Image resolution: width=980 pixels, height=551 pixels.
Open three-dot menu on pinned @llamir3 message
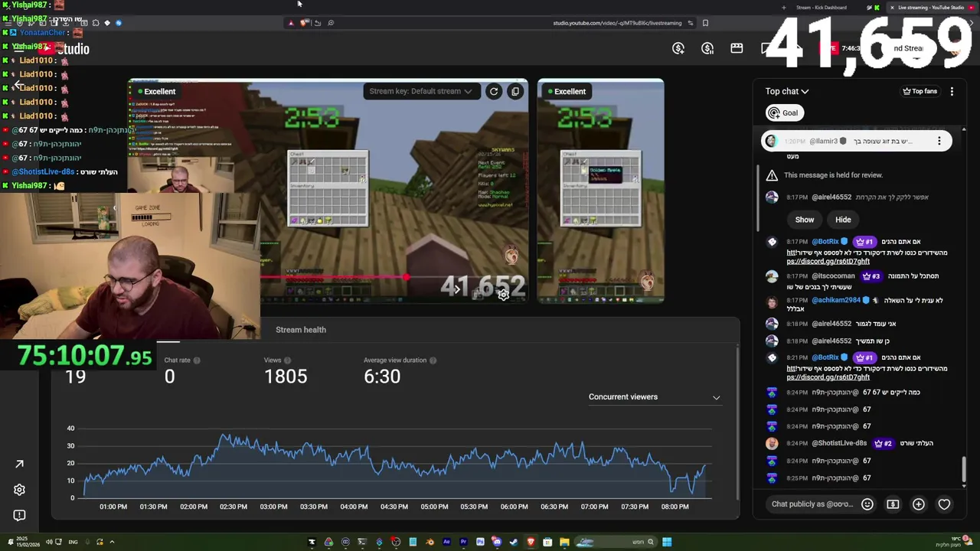tap(939, 141)
